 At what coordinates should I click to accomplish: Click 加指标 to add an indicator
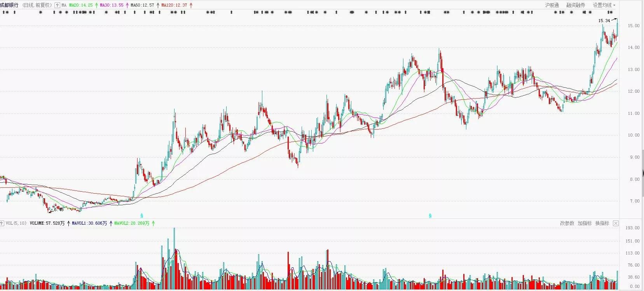585,223
